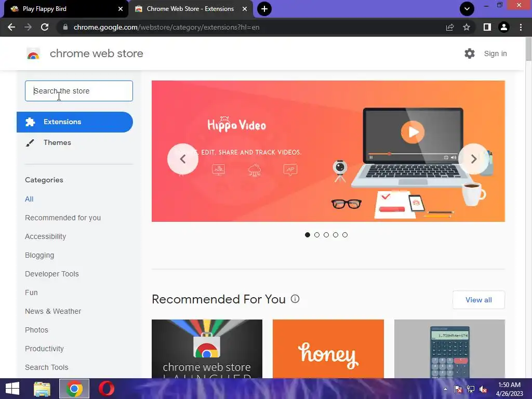Close the Play Flappy Bird tab
This screenshot has height=399, width=532.
click(x=121, y=9)
